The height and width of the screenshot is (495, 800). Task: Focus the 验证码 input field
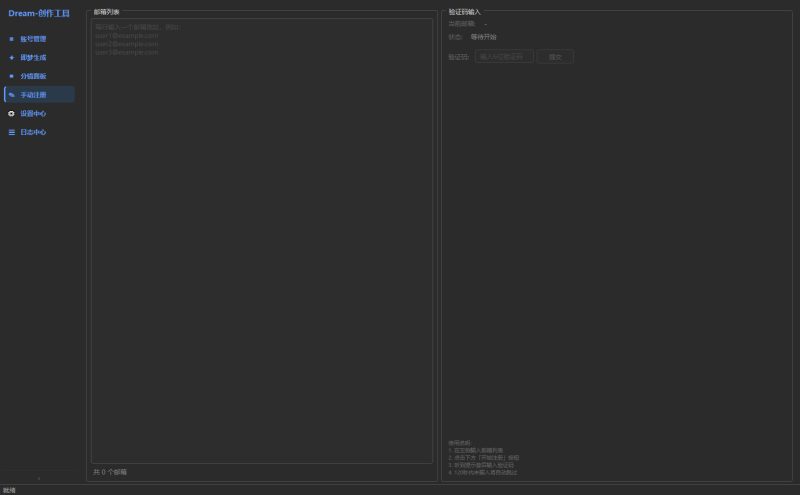tap(503, 57)
